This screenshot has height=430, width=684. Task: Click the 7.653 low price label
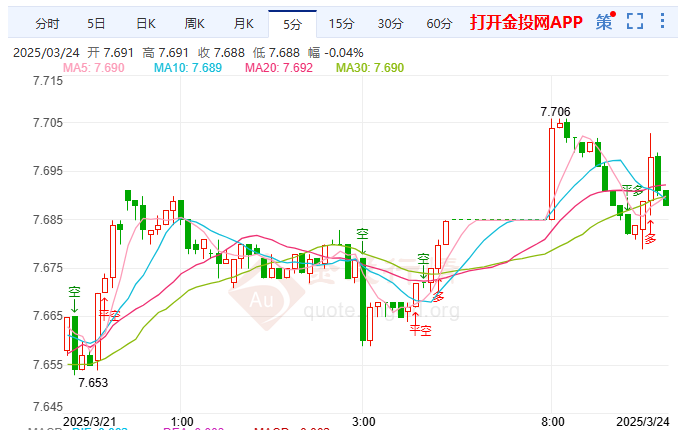coord(93,383)
